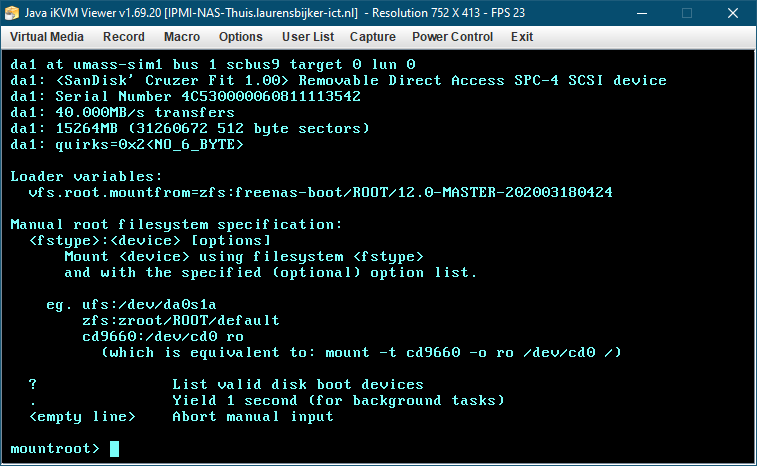Click the cursor block after mountroot prompt
Image resolution: width=757 pixels, height=466 pixels.
coord(115,449)
